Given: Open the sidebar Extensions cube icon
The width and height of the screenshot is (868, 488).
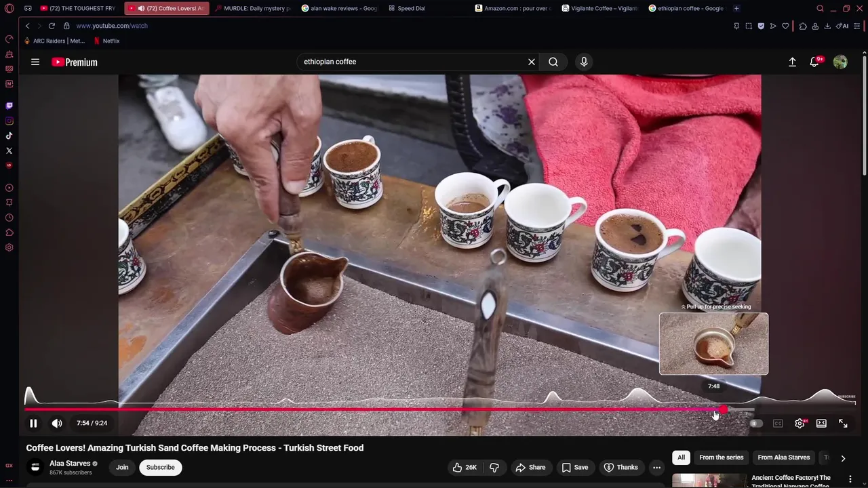Looking at the screenshot, I should [9, 232].
